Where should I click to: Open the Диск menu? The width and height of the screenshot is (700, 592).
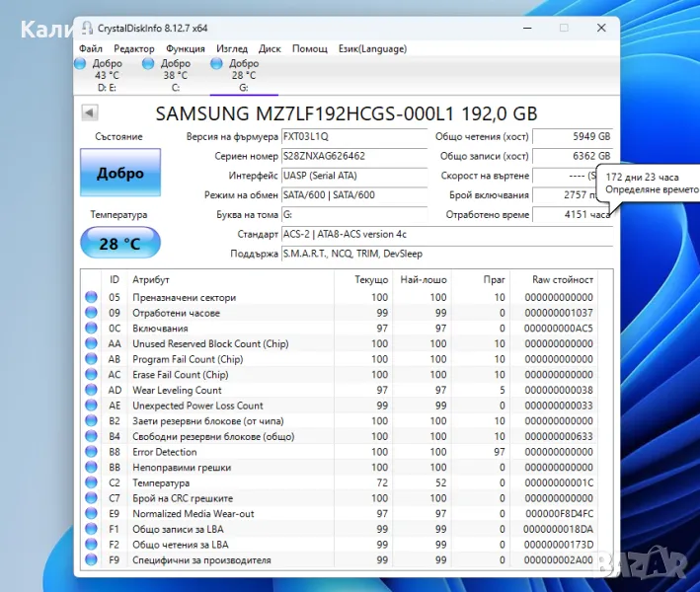270,48
